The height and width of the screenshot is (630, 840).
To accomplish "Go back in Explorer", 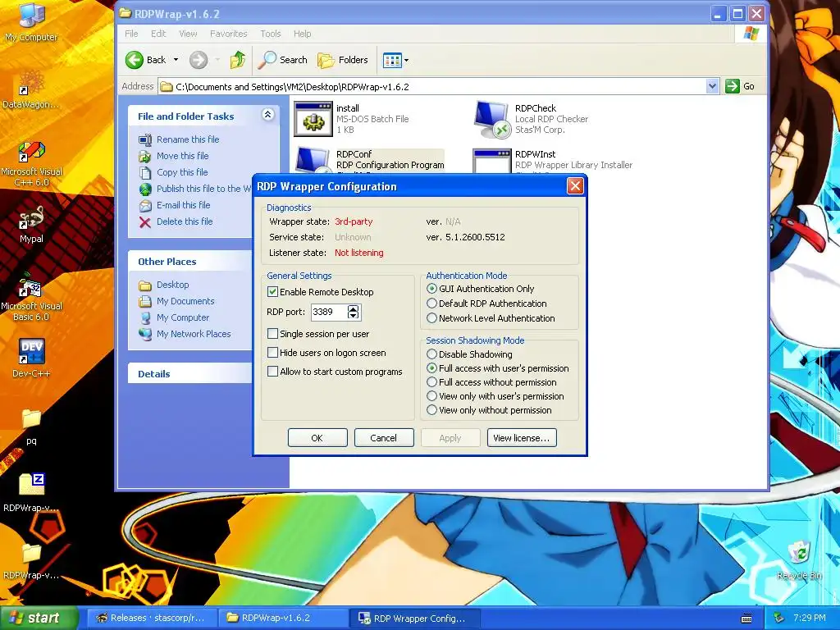I will tap(146, 60).
